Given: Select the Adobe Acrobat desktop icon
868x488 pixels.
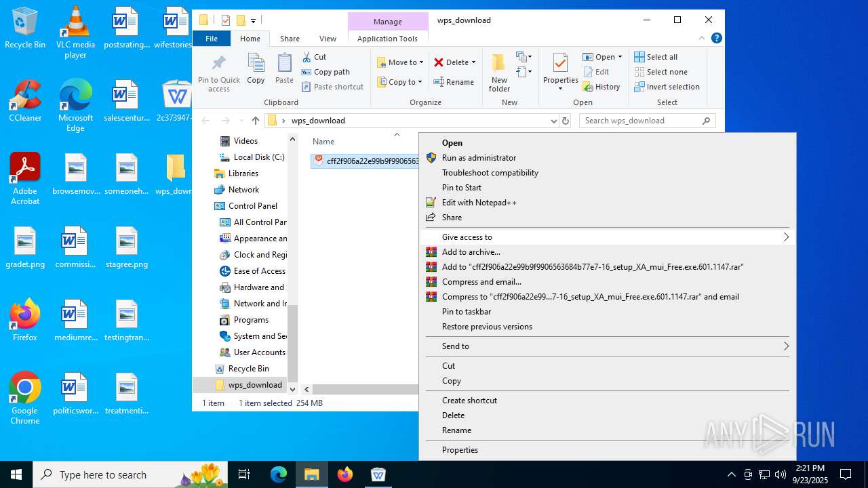Looking at the screenshot, I should 25,179.
